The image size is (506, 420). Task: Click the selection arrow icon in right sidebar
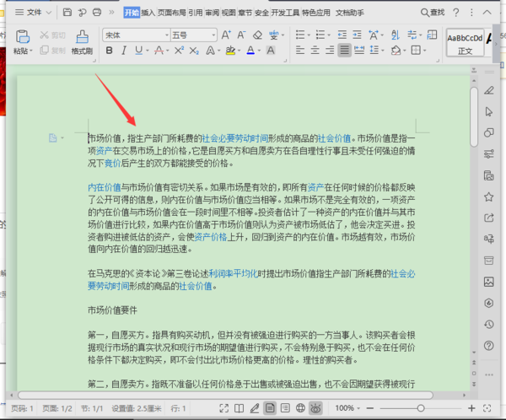489,111
